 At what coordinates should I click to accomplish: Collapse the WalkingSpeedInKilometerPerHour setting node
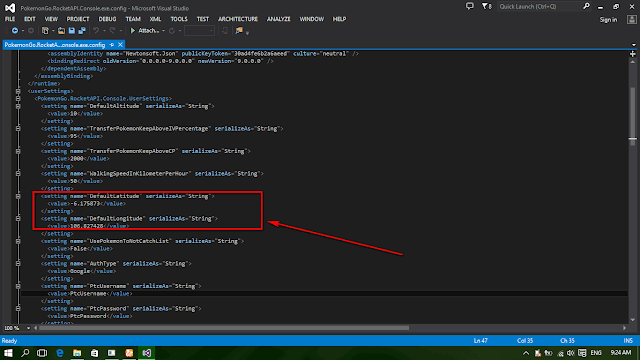coord(18,173)
